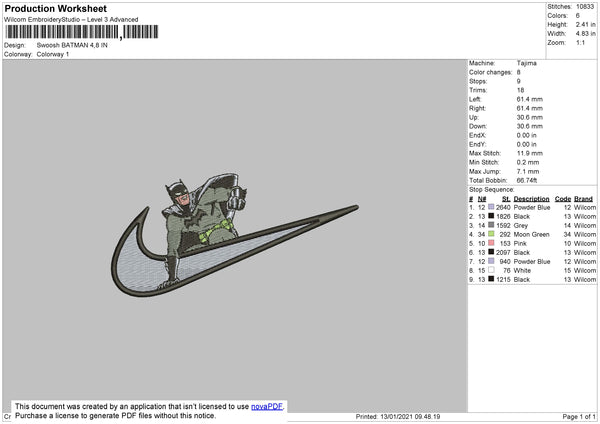The width and height of the screenshot is (600, 424).
Task: Click the N# column header
Action: click(x=482, y=199)
